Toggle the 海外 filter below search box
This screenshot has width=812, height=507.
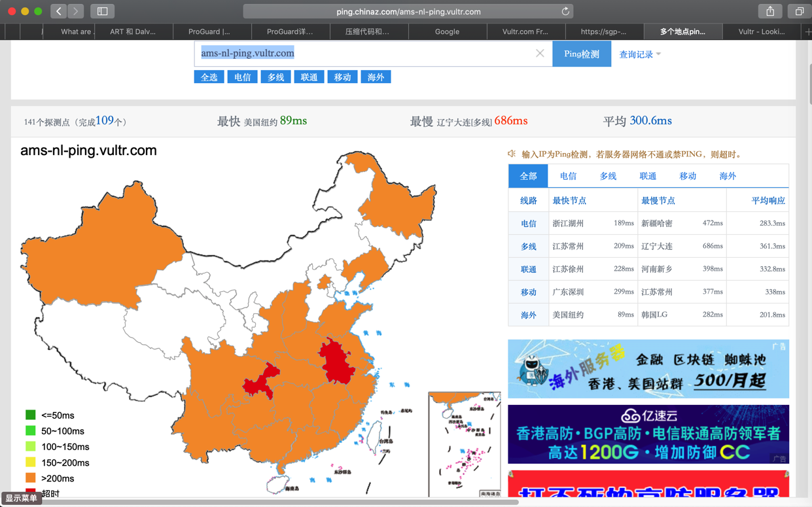pos(376,77)
